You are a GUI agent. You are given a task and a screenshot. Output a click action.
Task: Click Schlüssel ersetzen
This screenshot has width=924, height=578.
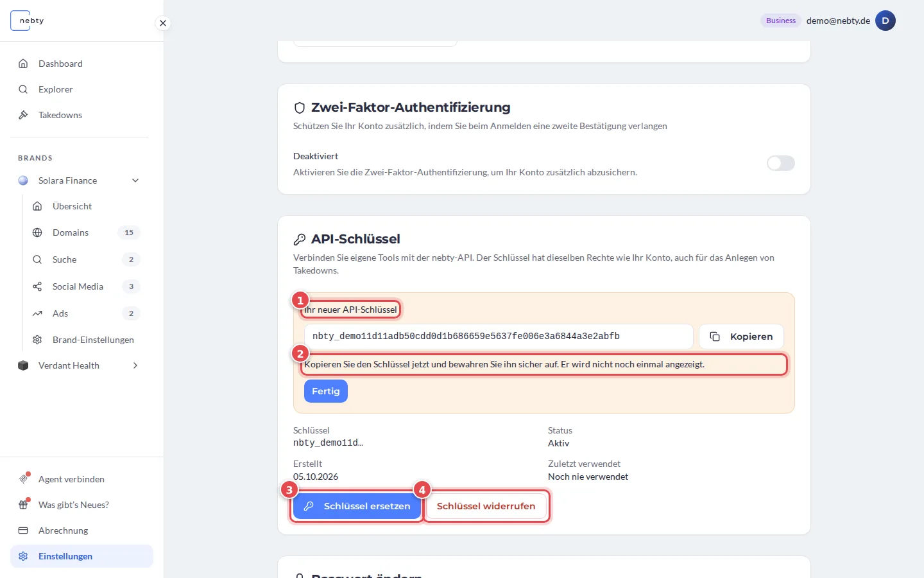[x=357, y=506]
